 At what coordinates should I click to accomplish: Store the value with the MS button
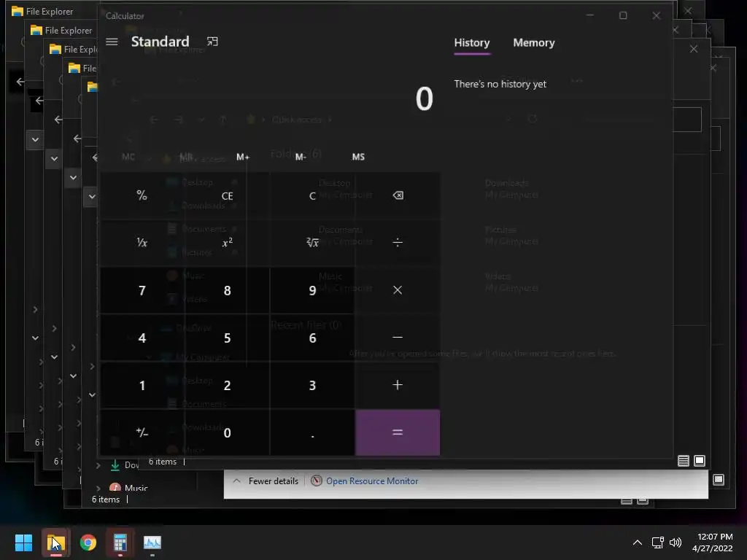(358, 157)
